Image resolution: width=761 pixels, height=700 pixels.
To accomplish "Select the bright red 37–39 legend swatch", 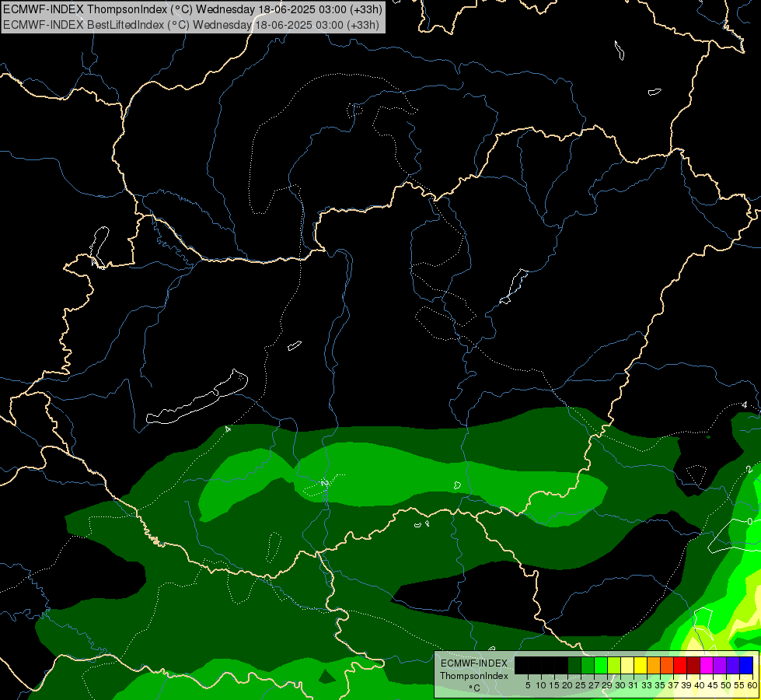I will (680, 666).
